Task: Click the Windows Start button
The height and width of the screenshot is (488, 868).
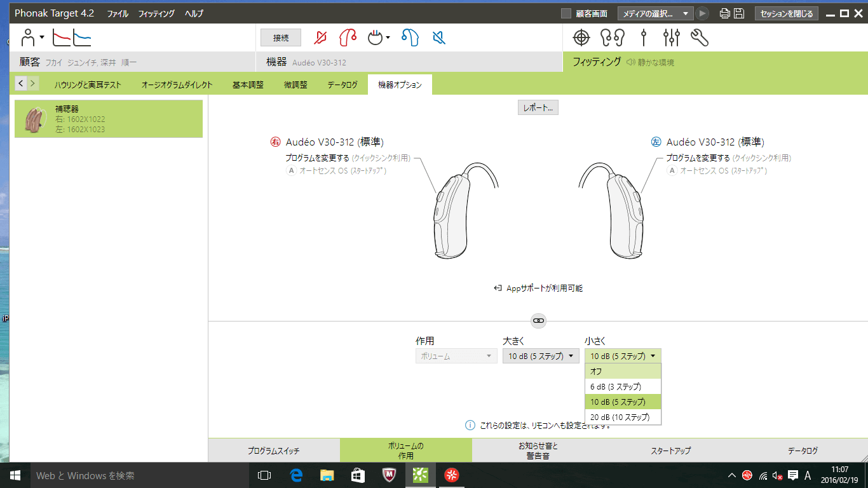Action: (x=15, y=475)
